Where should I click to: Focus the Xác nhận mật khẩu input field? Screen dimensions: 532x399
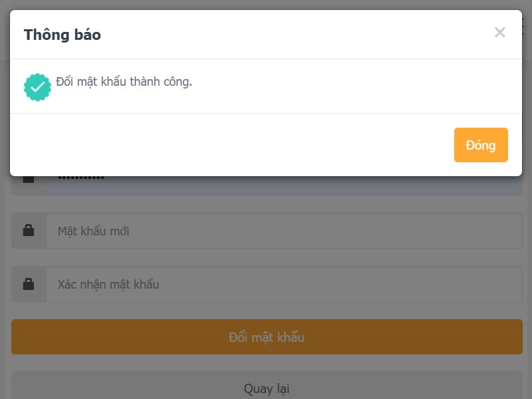284,284
